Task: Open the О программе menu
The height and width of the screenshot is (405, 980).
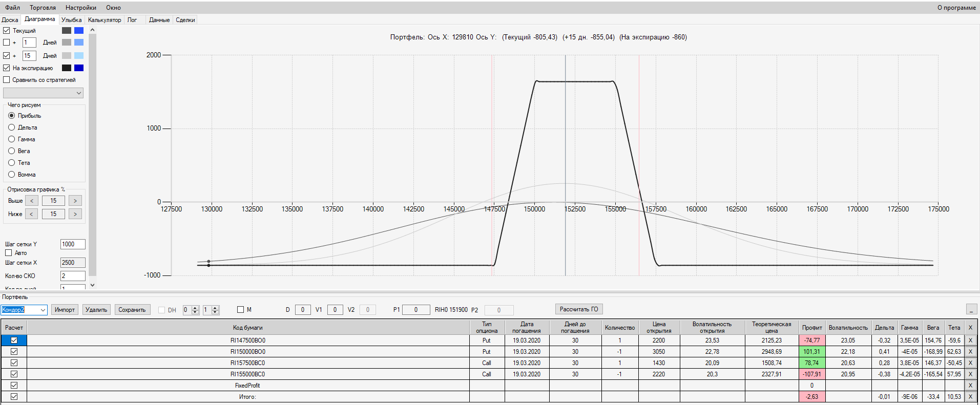Action: click(956, 8)
